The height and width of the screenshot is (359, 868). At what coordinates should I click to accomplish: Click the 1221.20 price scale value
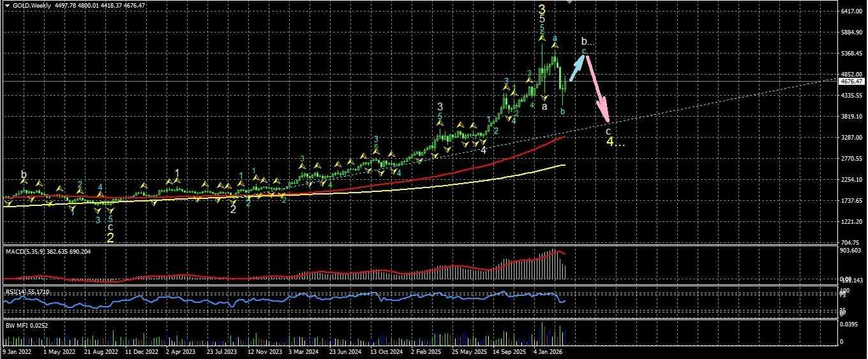coord(851,222)
